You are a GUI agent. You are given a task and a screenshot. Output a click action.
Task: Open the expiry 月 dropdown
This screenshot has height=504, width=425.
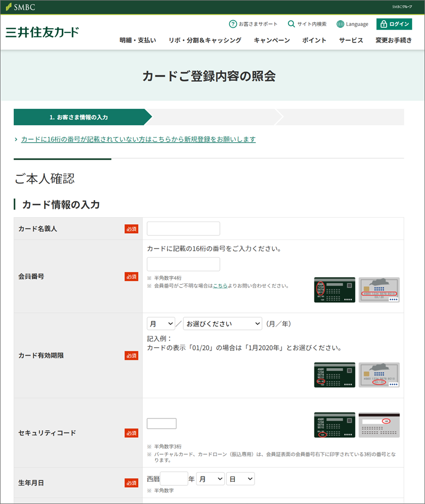pyautogui.click(x=161, y=323)
